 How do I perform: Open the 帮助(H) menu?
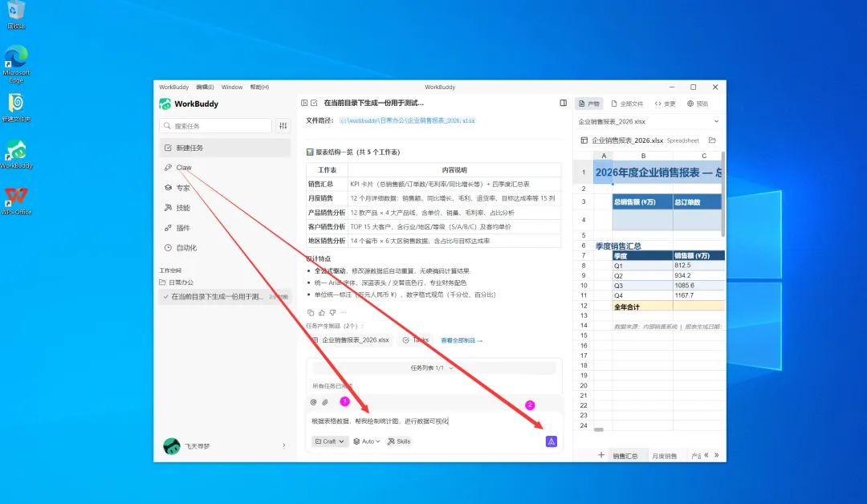click(x=259, y=87)
